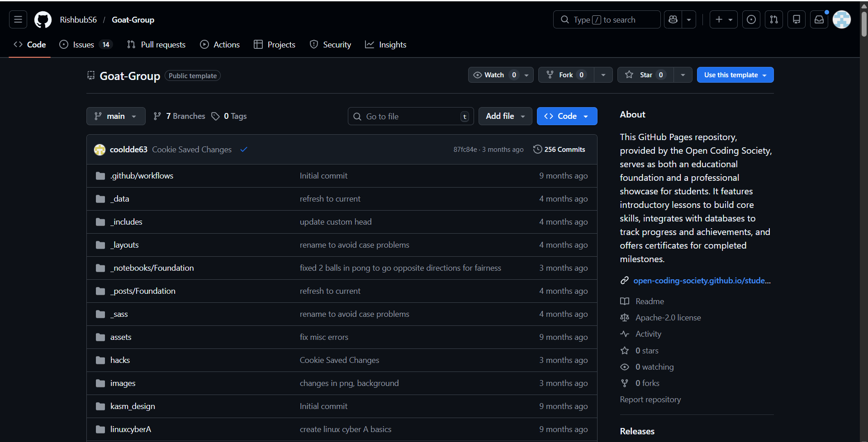Screen dimensions: 868x442
Task: Open the assets folder
Action: click(x=121, y=337)
